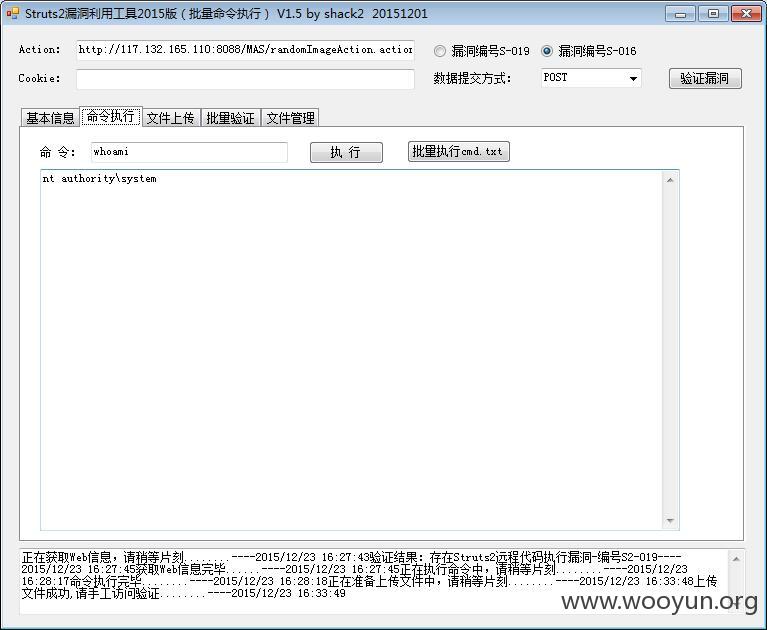This screenshot has height=630, width=767.
Task: Close the Struts2 tool window
Action: [746, 13]
